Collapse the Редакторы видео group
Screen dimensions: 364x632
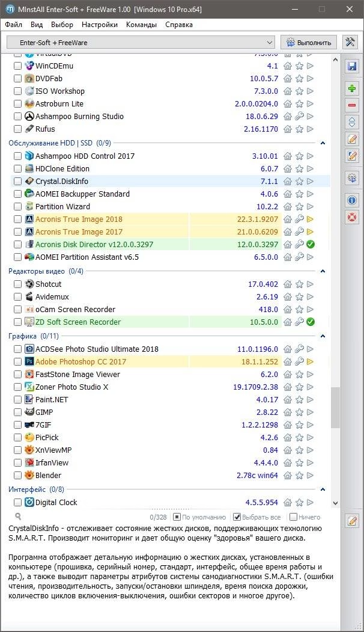[323, 271]
